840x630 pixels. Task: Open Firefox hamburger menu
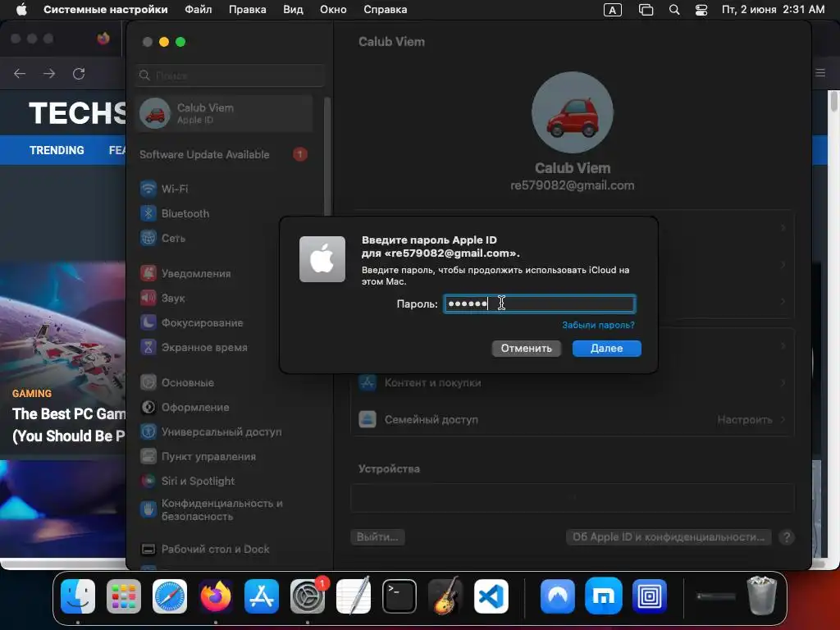tap(820, 73)
